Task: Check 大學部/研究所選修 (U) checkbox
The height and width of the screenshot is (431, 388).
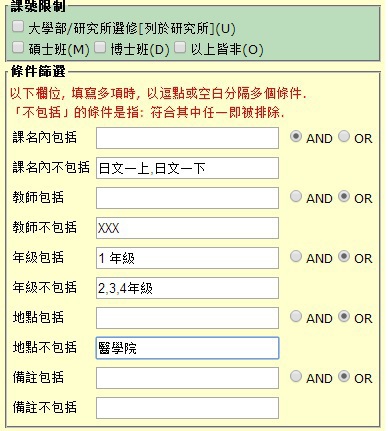Action: tap(18, 26)
